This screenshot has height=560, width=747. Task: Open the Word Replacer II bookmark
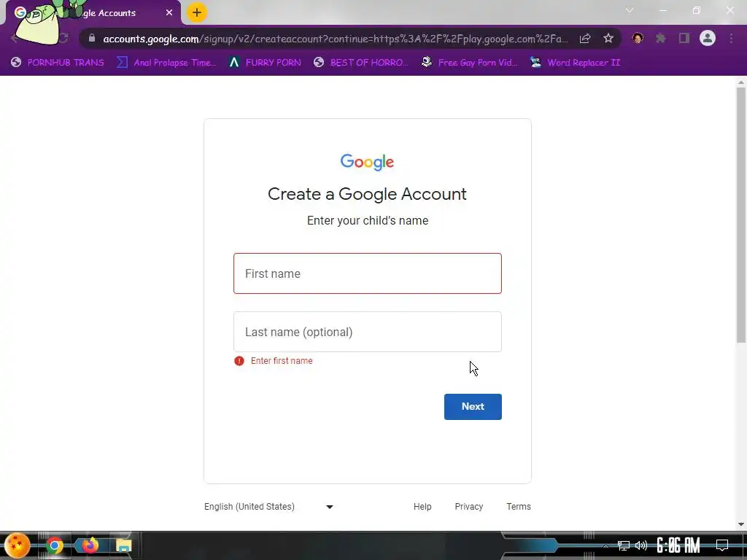575,63
